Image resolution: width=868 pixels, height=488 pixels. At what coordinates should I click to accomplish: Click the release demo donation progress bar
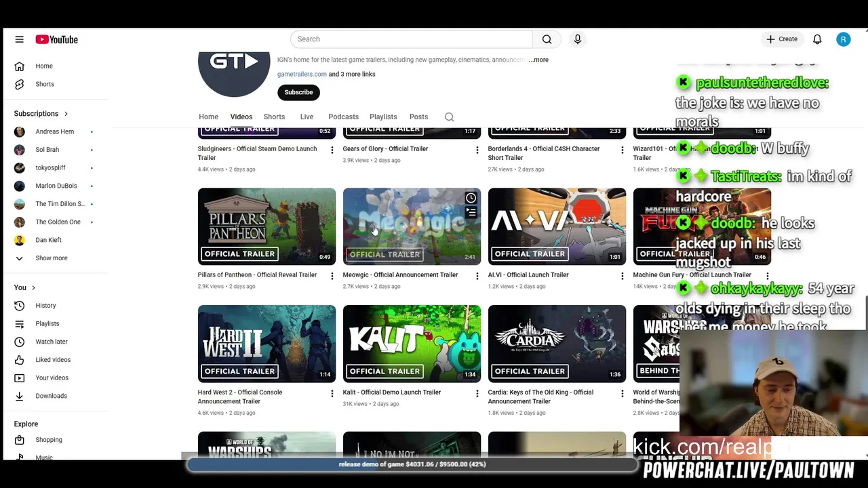pos(412,464)
